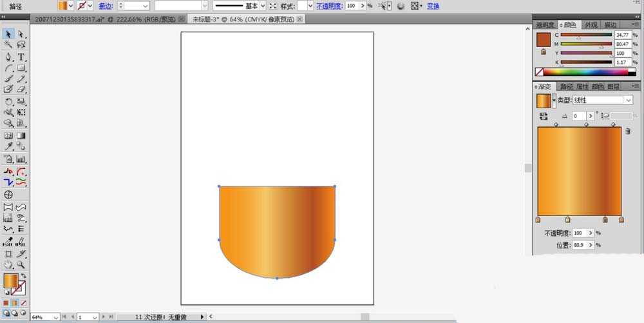
Task: Select the Eyedropper tool
Action: (8, 146)
